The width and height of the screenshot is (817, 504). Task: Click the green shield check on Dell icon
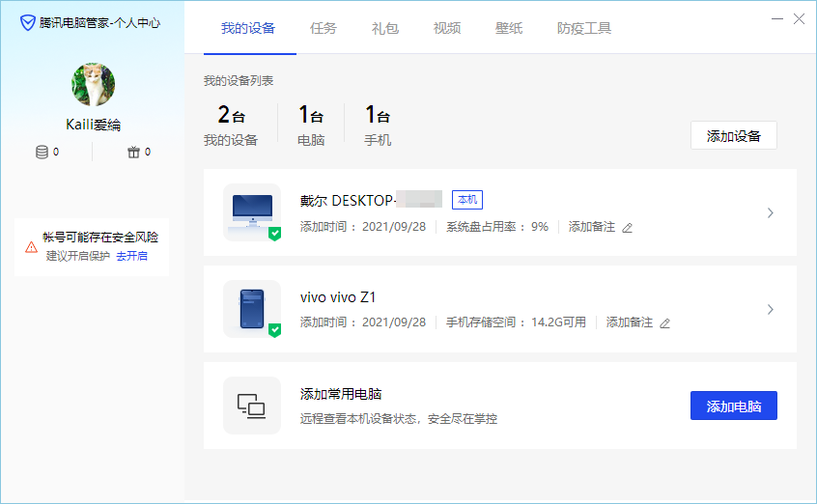274,234
